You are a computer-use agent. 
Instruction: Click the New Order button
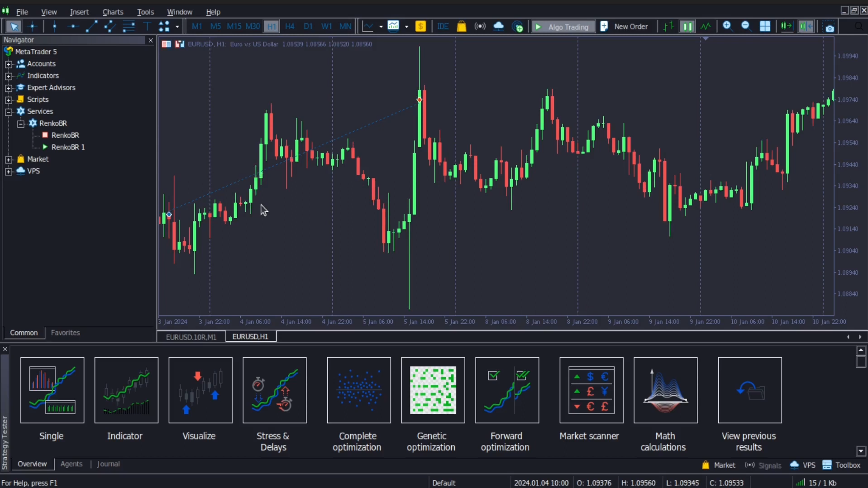click(x=625, y=27)
